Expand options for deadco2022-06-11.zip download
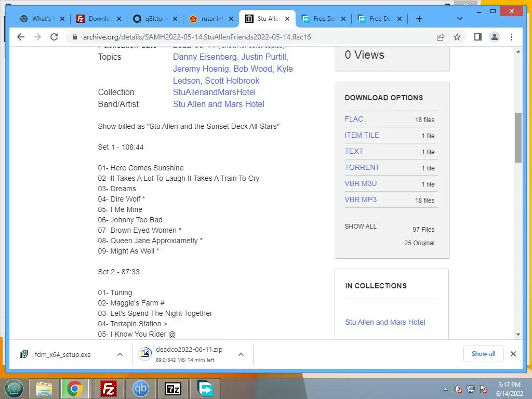532x399 pixels. [x=241, y=354]
